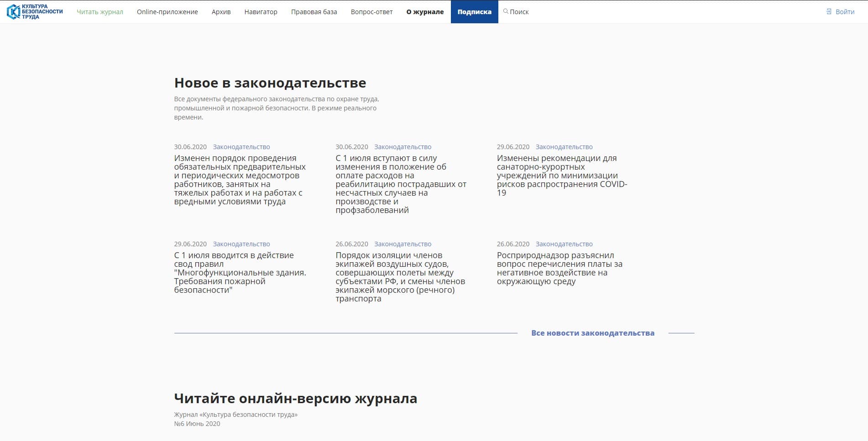Open article about реабилитацию пострадавших от несчастных случаев
The image size is (868, 441).
coord(401,184)
